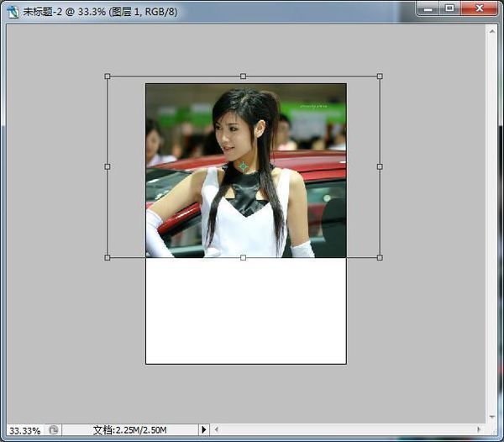The height and width of the screenshot is (442, 504).
Task: Click the top-middle transform handle
Action: (x=244, y=76)
